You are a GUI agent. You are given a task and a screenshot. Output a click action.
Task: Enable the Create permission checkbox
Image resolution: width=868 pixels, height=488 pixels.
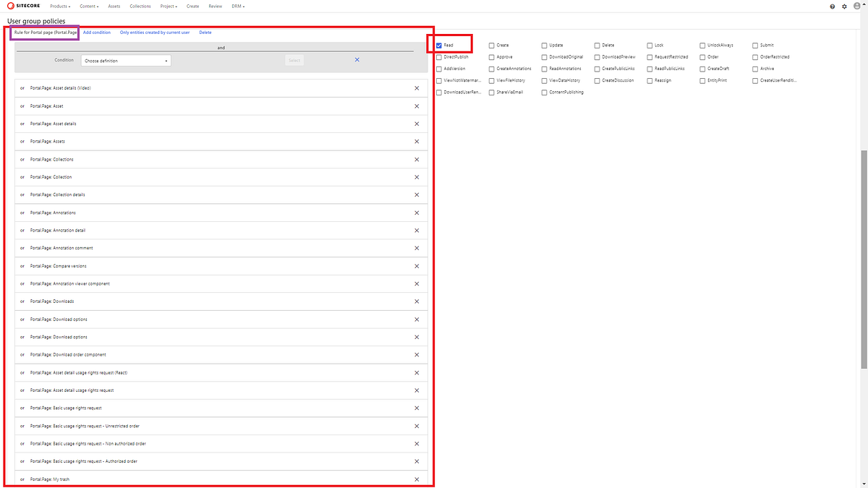click(x=490, y=44)
